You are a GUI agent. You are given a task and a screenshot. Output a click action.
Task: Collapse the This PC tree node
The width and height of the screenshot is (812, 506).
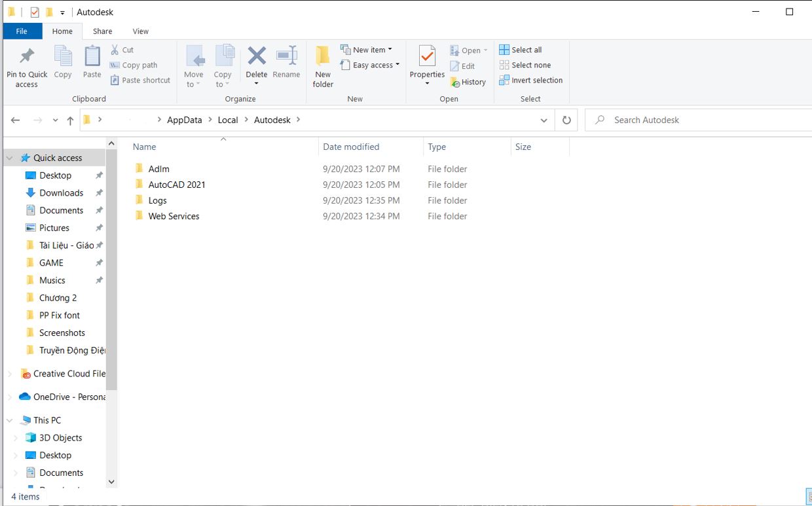point(10,420)
